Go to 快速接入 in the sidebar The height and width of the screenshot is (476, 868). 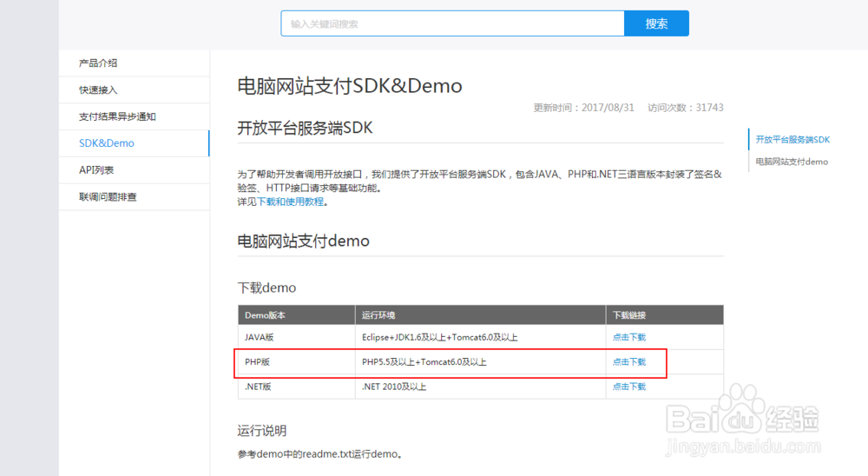coord(98,89)
